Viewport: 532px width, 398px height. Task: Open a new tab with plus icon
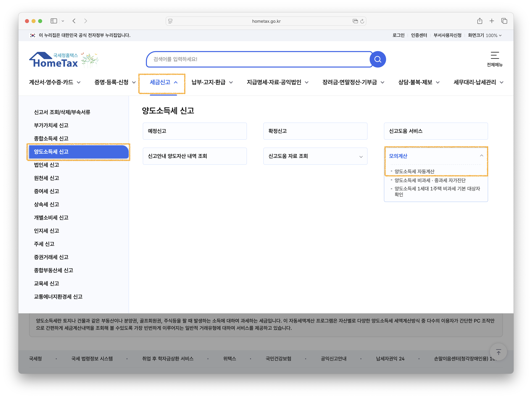(492, 21)
